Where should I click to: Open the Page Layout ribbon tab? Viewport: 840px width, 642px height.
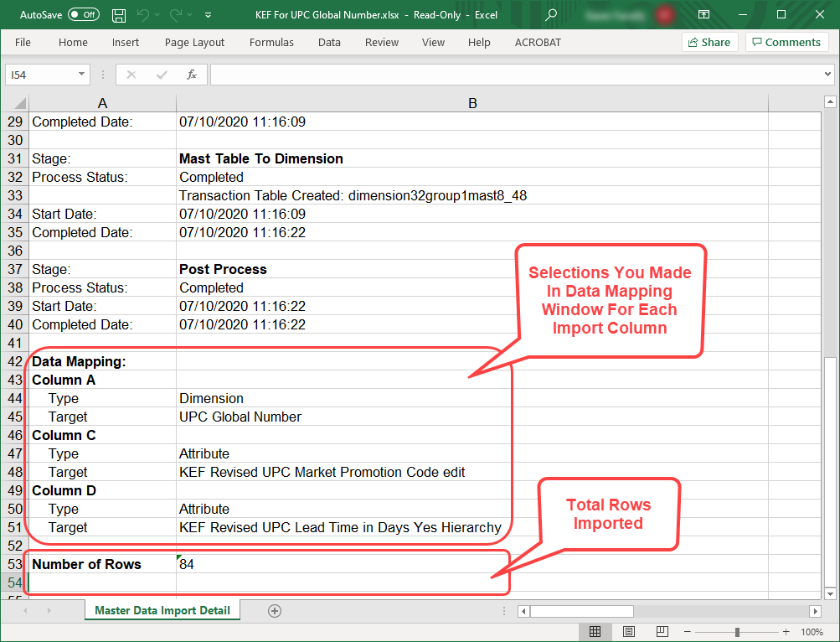pos(194,43)
